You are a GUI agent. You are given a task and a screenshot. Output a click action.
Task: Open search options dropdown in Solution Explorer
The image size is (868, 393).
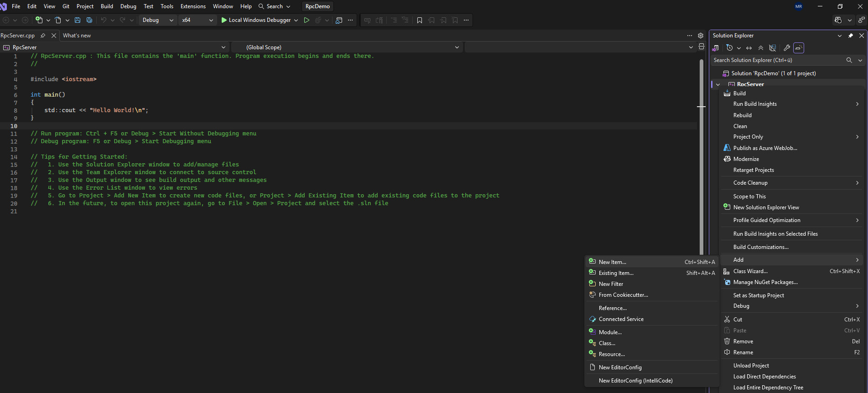point(860,60)
